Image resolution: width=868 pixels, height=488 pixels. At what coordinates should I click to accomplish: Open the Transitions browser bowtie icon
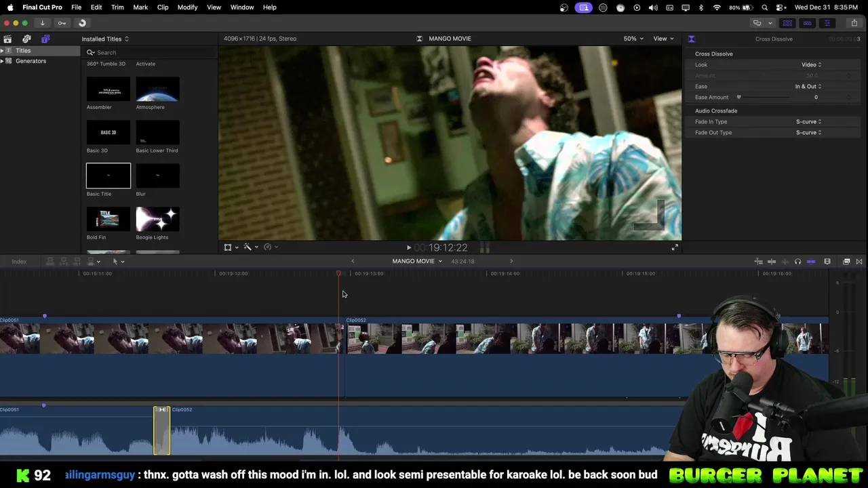tap(859, 262)
